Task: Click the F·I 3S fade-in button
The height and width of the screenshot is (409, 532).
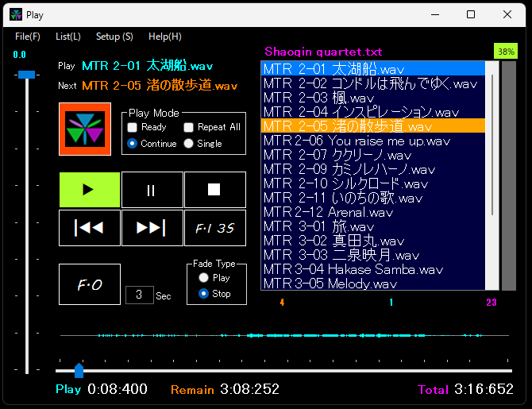Action: (x=214, y=228)
